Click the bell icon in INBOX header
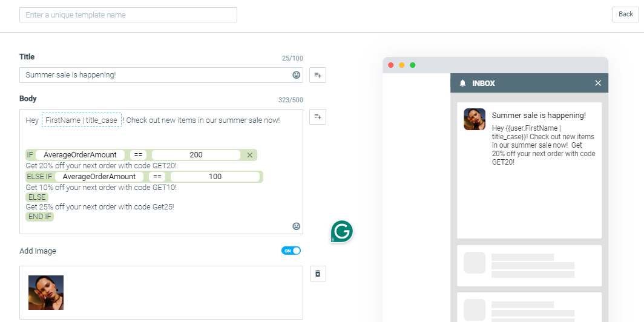Viewport: 644px width, 322px height. 462,84
